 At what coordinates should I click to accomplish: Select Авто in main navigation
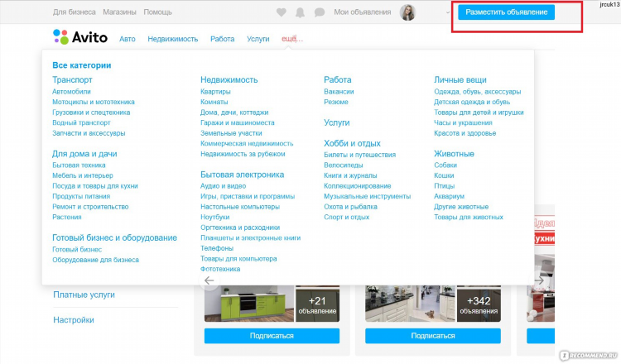[128, 39]
